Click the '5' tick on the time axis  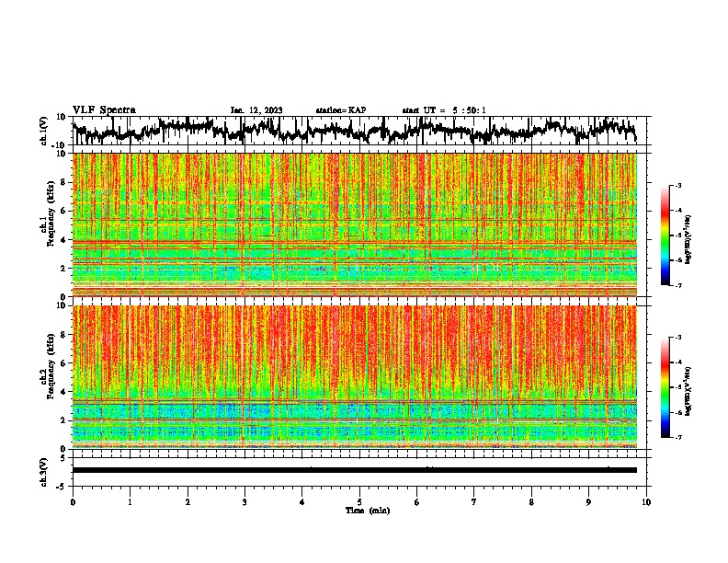(x=359, y=502)
